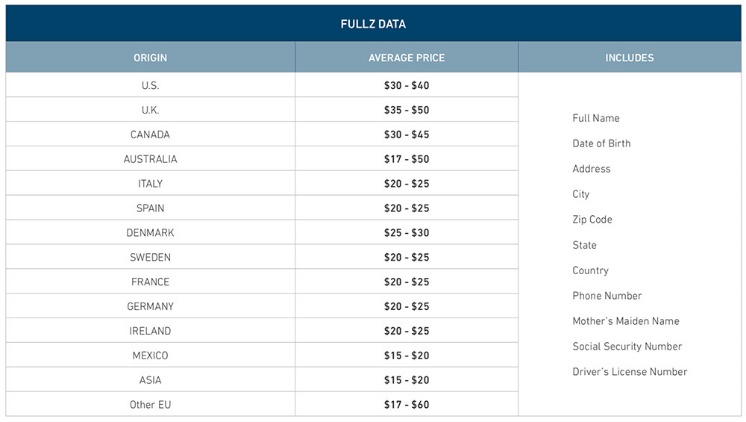Select the CANADA row label
The height and width of the screenshot is (422, 746).
150,135
